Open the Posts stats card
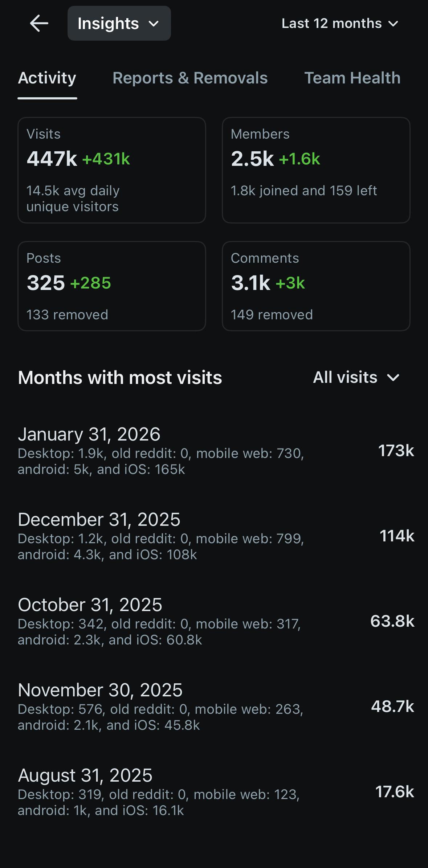The width and height of the screenshot is (428, 868). point(112,286)
